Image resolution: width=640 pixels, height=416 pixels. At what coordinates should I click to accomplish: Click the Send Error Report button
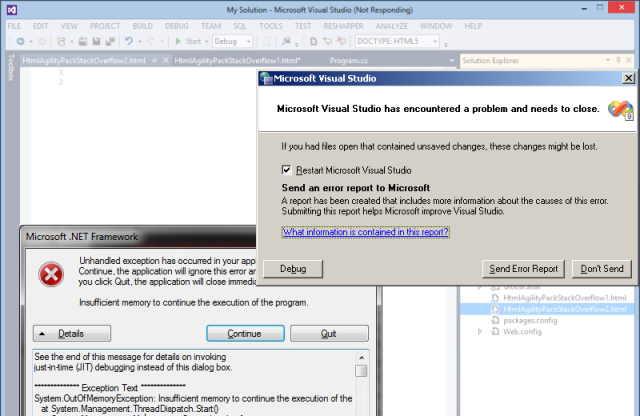(x=524, y=269)
